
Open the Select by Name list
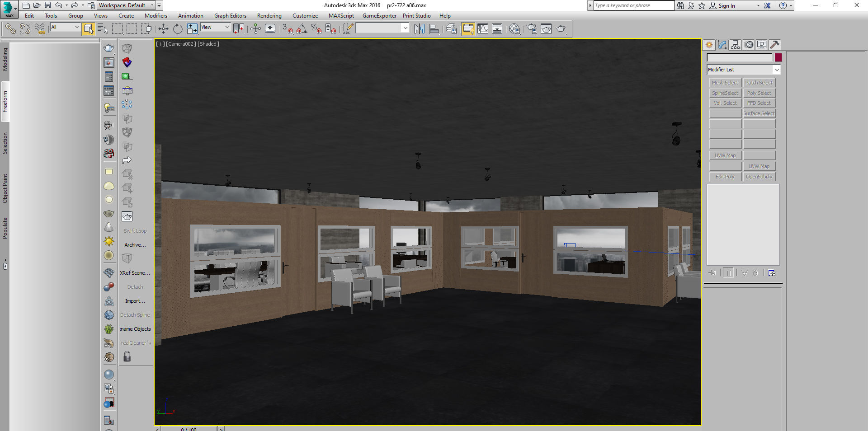coord(103,29)
